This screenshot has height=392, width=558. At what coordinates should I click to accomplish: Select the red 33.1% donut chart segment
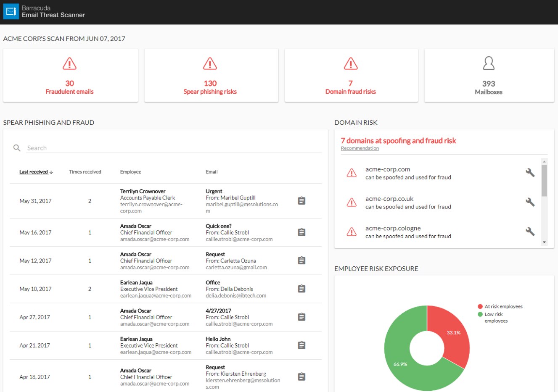(454, 332)
